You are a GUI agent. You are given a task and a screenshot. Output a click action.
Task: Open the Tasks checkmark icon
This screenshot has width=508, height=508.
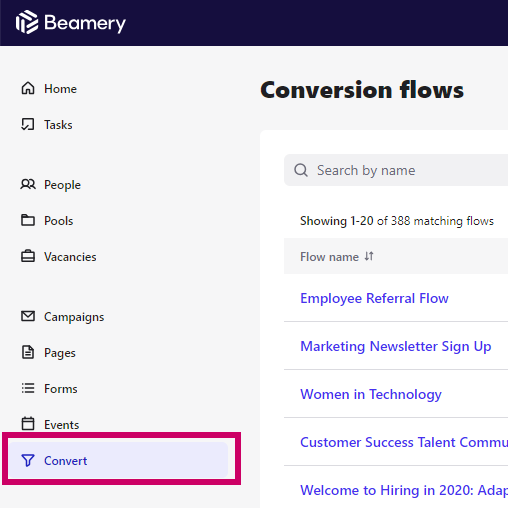point(28,124)
